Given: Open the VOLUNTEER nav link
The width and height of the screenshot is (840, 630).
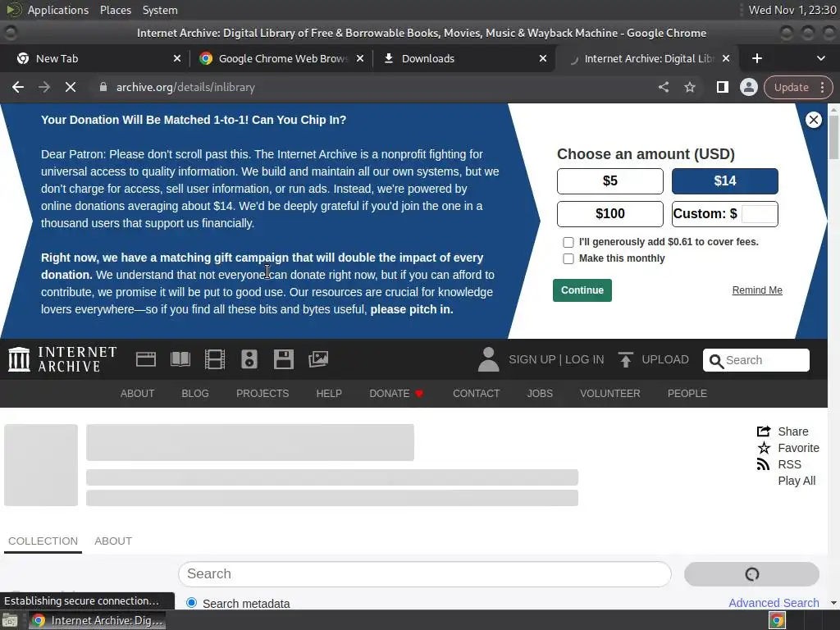Looking at the screenshot, I should coord(609,393).
